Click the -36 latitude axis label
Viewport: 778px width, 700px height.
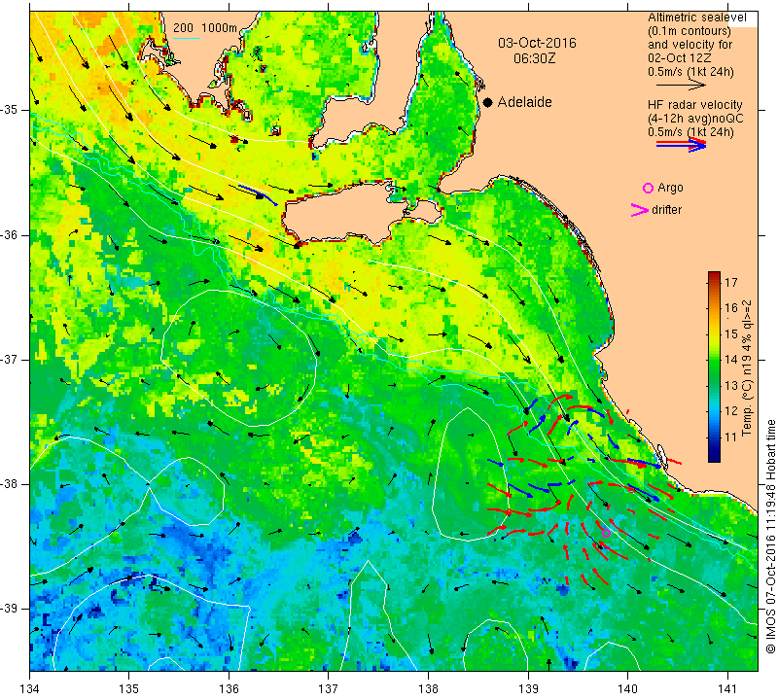coord(10,234)
